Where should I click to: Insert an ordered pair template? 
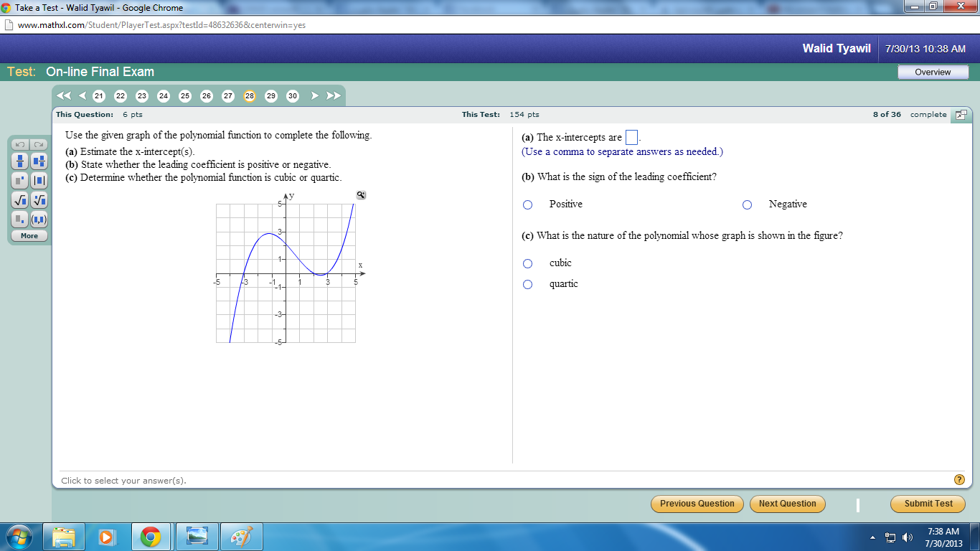pos(39,220)
